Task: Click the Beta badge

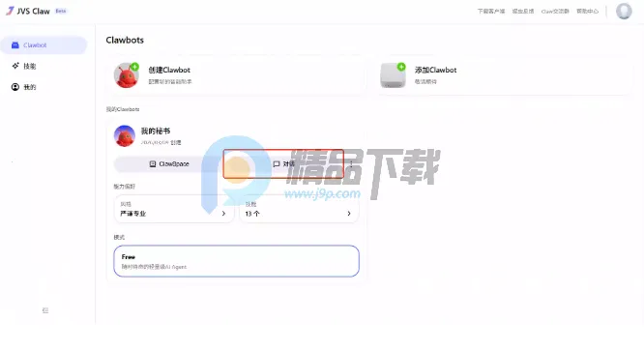Action: click(61, 11)
